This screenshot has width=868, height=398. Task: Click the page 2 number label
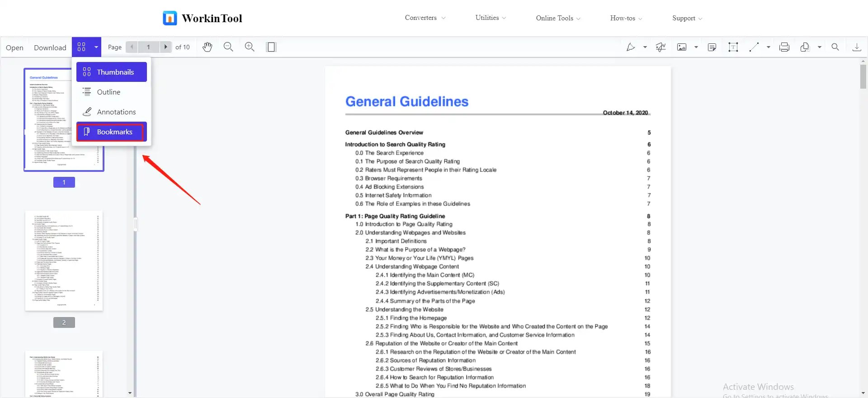click(64, 322)
